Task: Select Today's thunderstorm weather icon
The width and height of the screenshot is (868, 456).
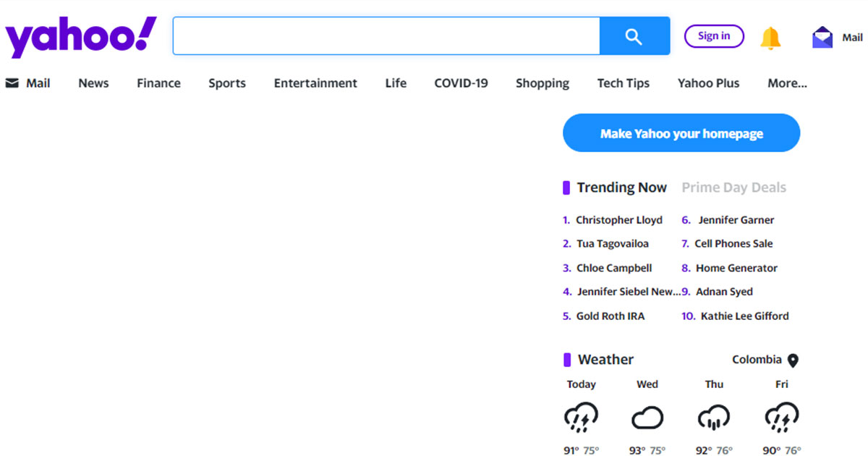Action: (x=581, y=418)
